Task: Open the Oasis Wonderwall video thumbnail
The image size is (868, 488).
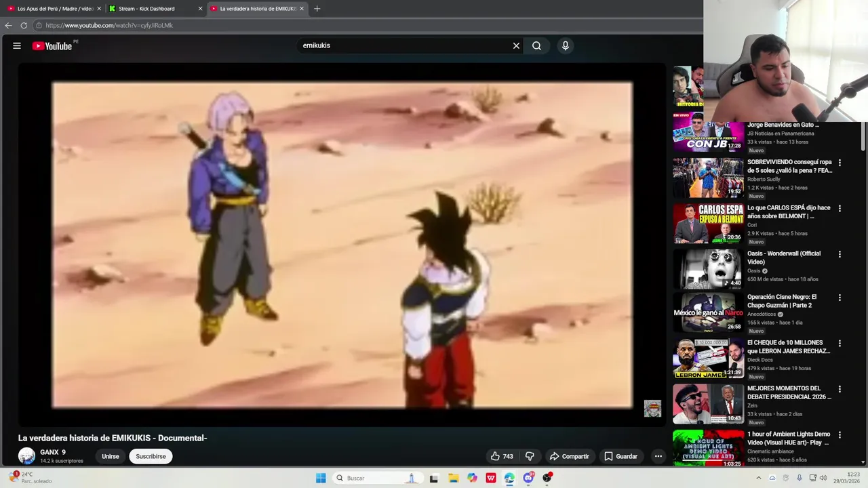Action: click(x=708, y=269)
